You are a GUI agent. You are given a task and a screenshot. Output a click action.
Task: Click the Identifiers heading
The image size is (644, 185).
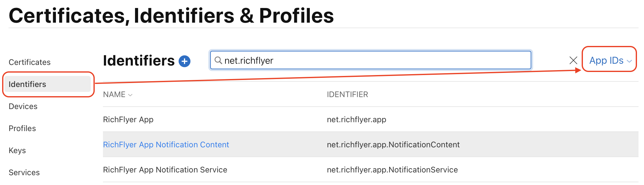pos(139,61)
